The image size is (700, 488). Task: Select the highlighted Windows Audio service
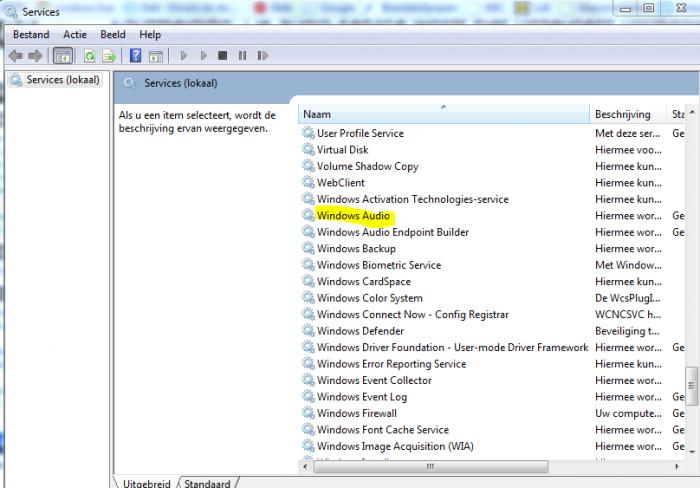[353, 216]
